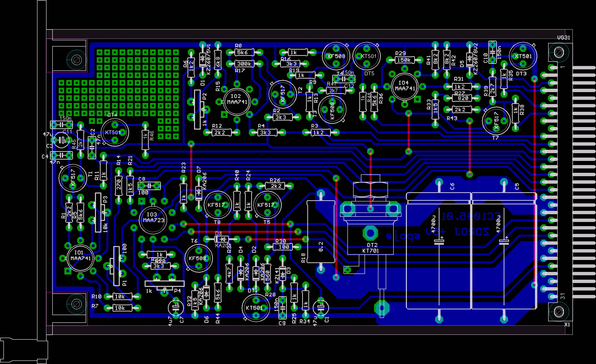The image size is (596, 364).
Task: Select the 820 ohm resistor R22
Action: click(x=462, y=98)
